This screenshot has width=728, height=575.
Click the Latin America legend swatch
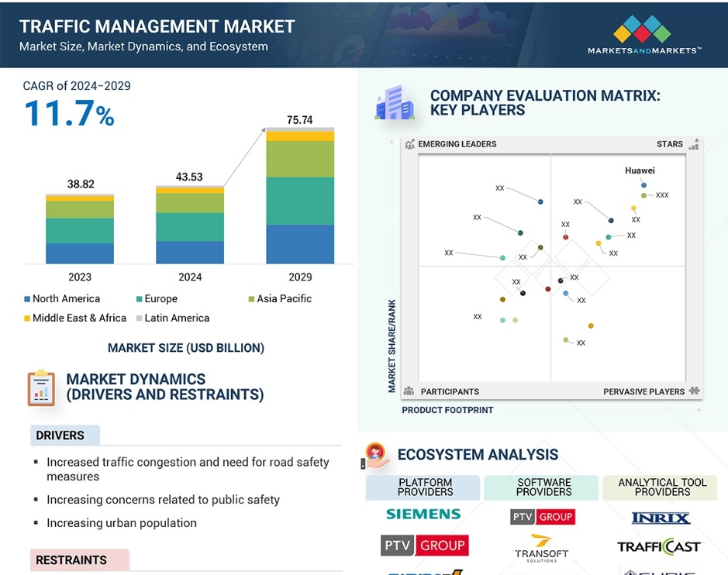(139, 318)
